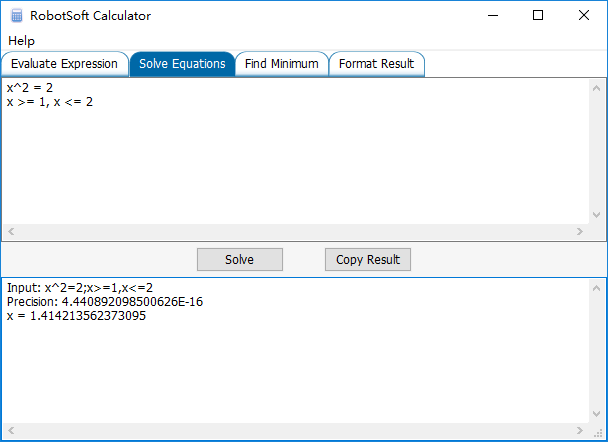Click the equation line x^2 = 2
The image size is (608, 442).
tap(30, 88)
